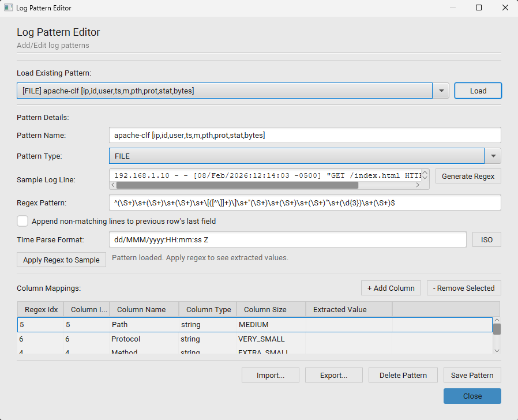Click the Extracted Value header
518x420 pixels.
(349, 309)
